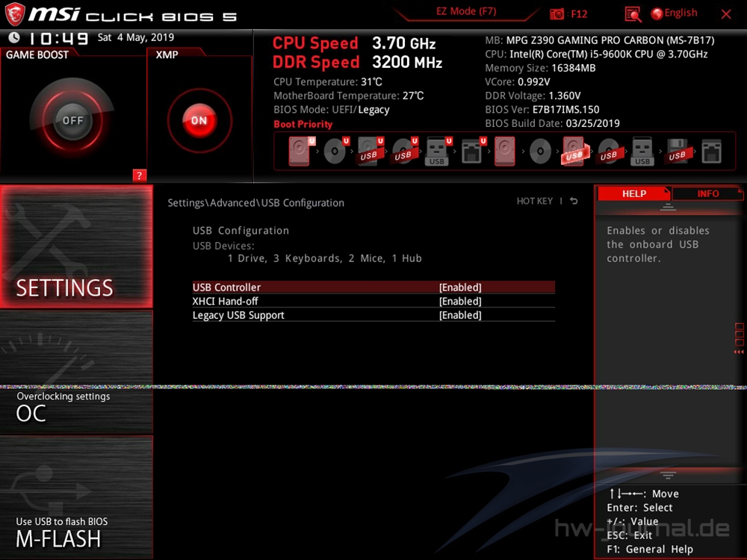
Task: Select the legacy network boot icon at row end
Action: click(x=711, y=151)
